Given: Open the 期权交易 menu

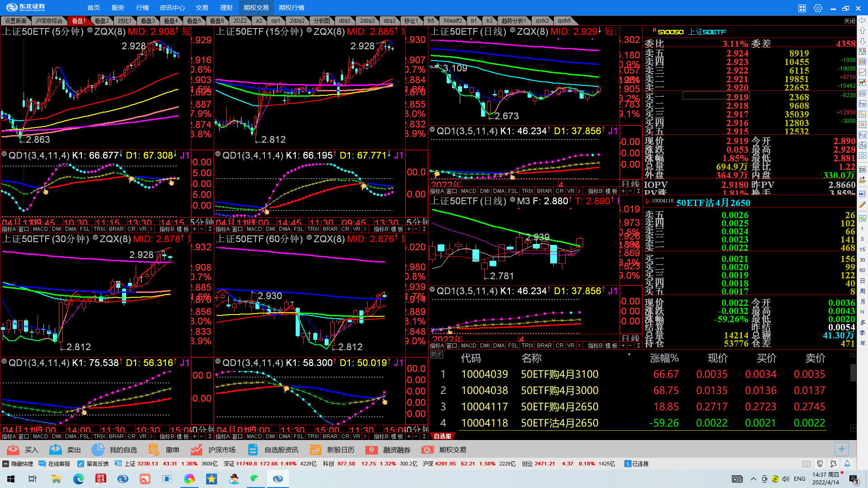Looking at the screenshot, I should click(x=256, y=8).
